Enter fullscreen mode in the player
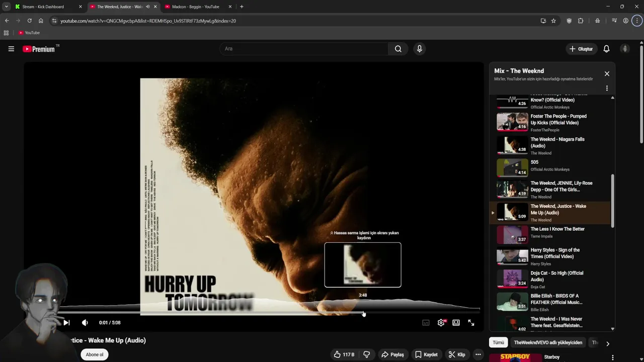Screen dimensions: 644x362 tap(471, 323)
